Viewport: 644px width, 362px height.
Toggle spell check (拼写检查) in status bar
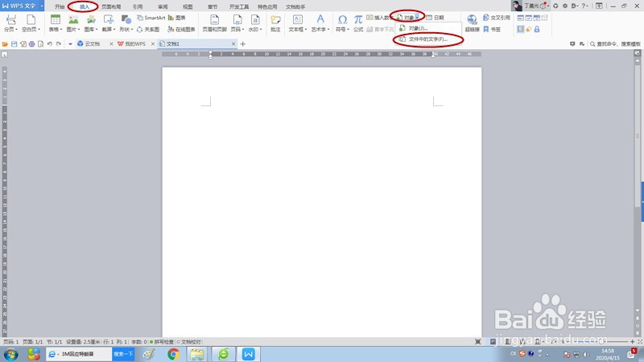pyautogui.click(x=162, y=342)
